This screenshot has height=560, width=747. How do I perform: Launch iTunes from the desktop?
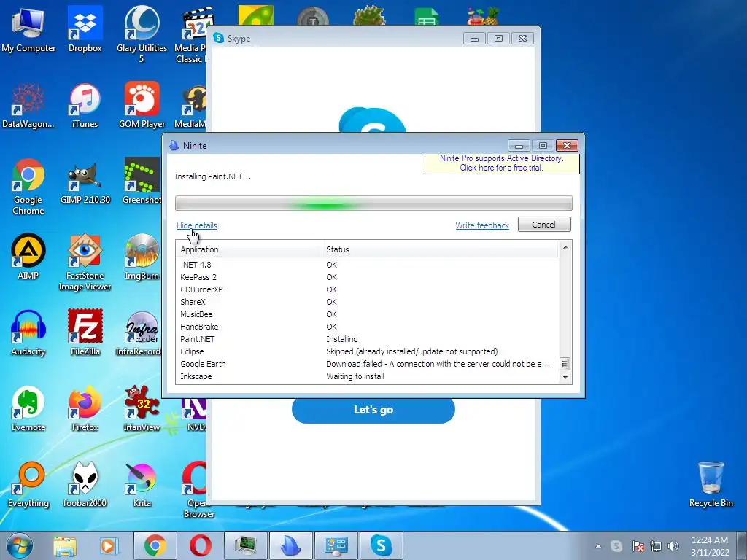pyautogui.click(x=85, y=106)
